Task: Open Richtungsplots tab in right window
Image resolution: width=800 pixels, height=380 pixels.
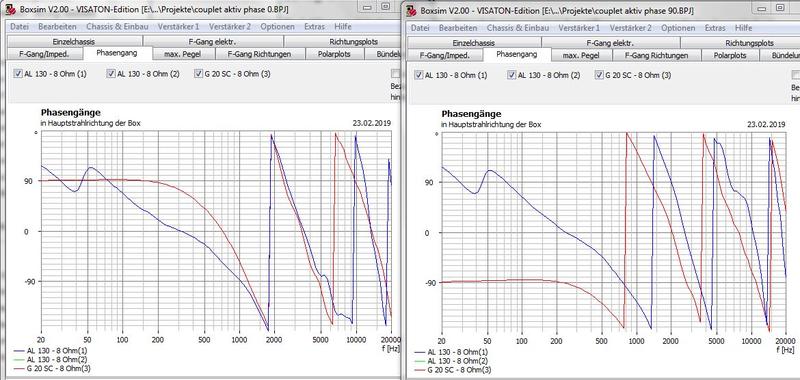Action: tap(740, 43)
